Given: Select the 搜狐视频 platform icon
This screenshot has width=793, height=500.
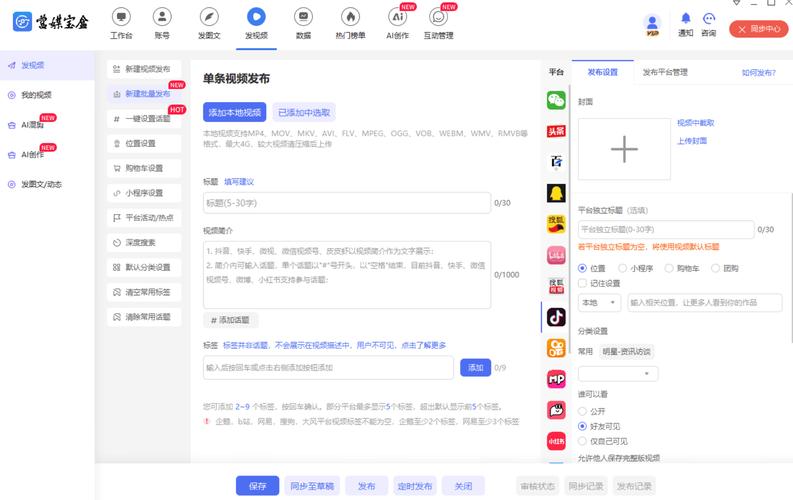Looking at the screenshot, I should pos(556,286).
